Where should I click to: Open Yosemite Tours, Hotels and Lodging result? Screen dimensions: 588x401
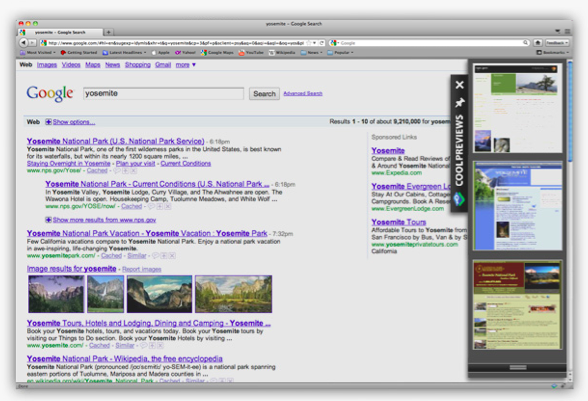click(148, 323)
